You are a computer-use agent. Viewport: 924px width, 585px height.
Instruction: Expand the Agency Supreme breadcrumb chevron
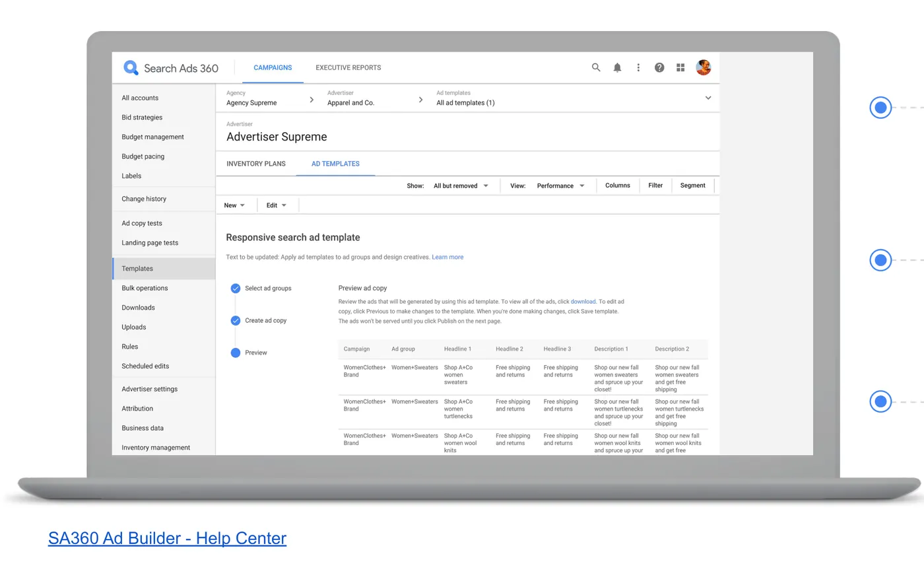(x=312, y=100)
